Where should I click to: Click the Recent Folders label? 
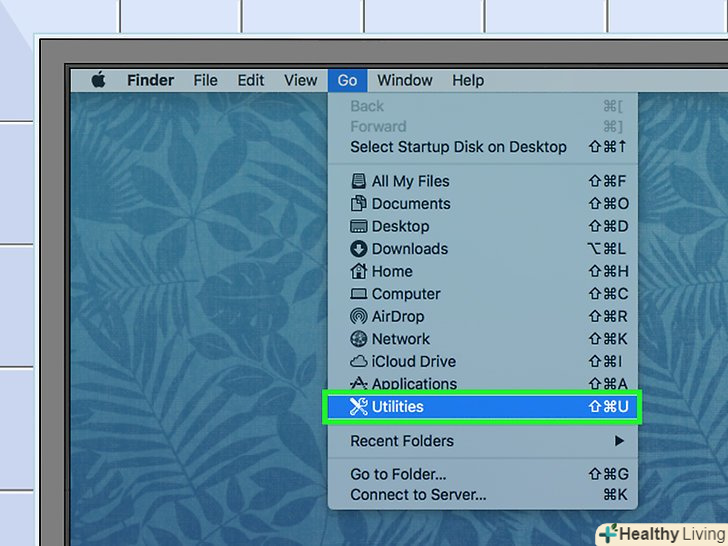402,441
